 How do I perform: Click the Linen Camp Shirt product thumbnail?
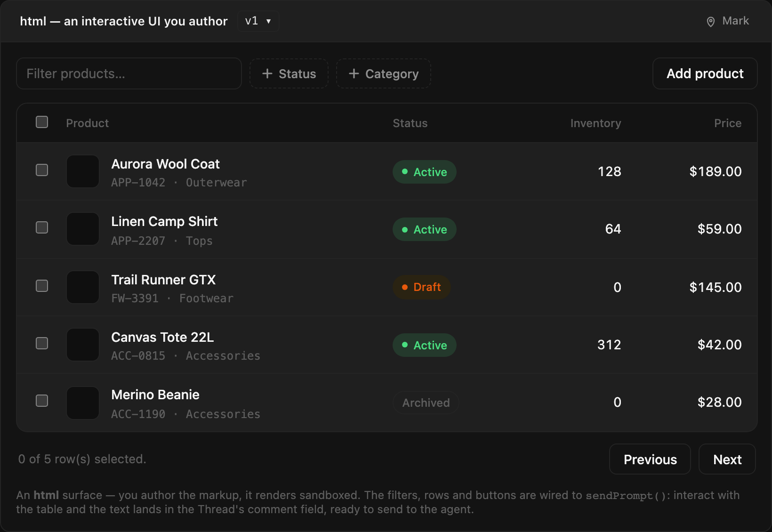coord(83,229)
